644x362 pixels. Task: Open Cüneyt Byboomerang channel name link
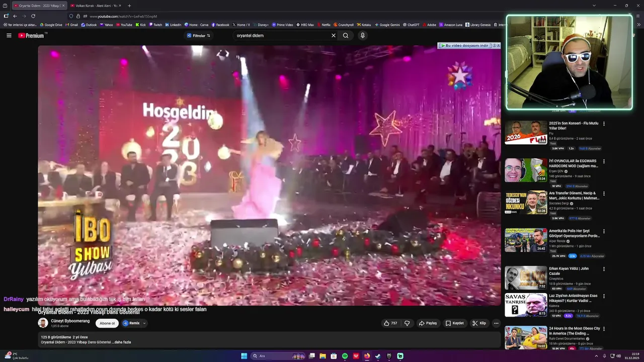tap(70, 321)
